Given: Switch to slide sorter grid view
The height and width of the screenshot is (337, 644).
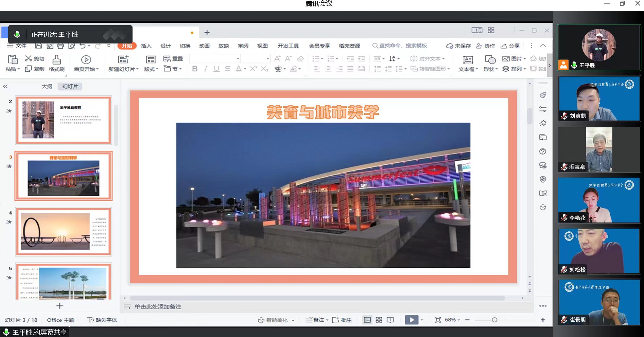Looking at the screenshot, I should 379,320.
